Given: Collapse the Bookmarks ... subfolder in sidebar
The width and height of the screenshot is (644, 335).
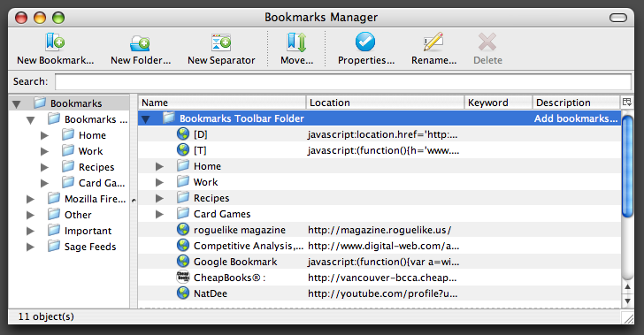Looking at the screenshot, I should point(30,120).
